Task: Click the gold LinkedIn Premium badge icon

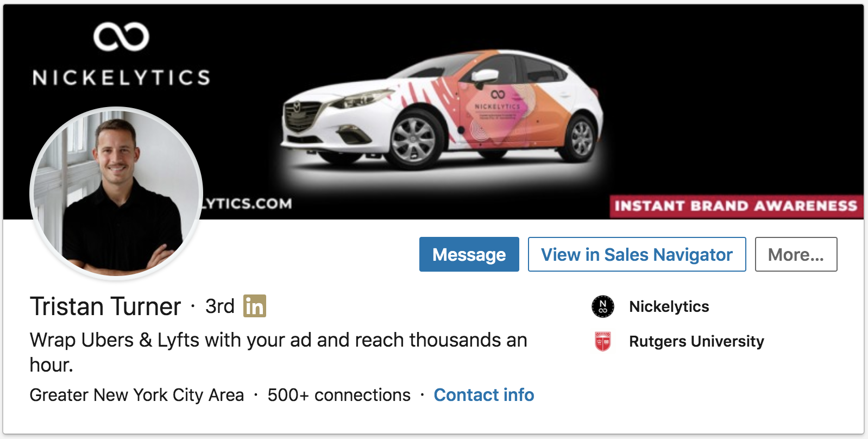Action: pos(255,306)
